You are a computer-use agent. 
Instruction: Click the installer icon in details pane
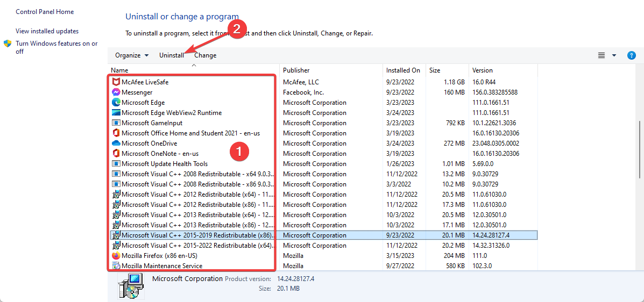point(131,285)
